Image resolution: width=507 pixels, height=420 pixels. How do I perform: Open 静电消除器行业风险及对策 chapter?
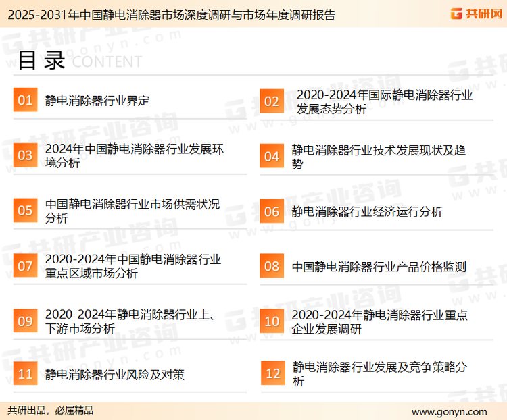click(115, 374)
